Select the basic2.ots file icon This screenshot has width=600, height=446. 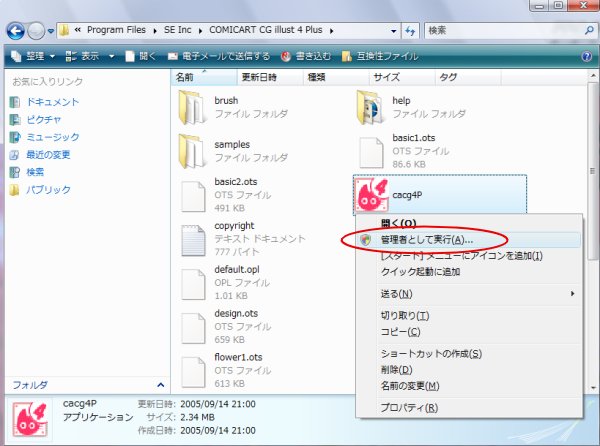click(x=193, y=197)
